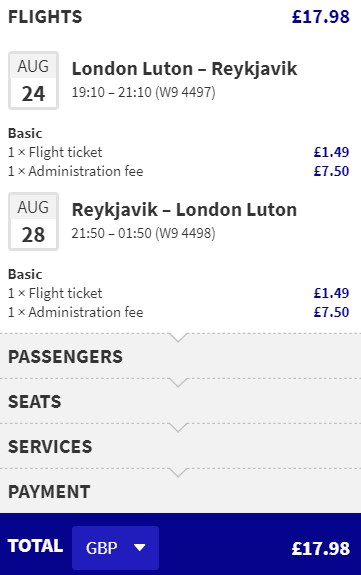Click the chevron notch above PASSENGERS
This screenshot has width=361, height=575.
pos(178,337)
